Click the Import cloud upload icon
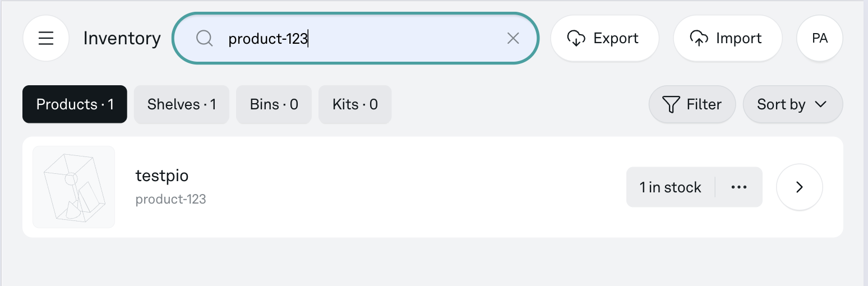This screenshot has height=286, width=868. point(699,38)
